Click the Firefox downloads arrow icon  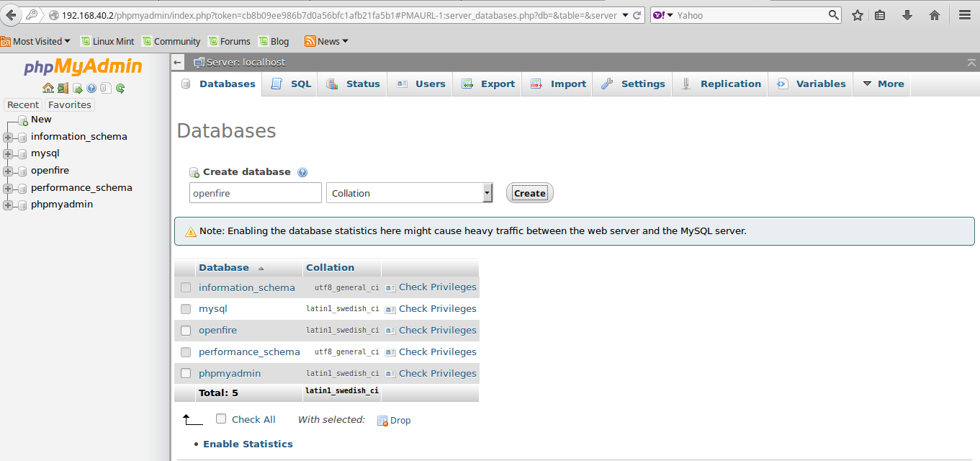[x=907, y=15]
